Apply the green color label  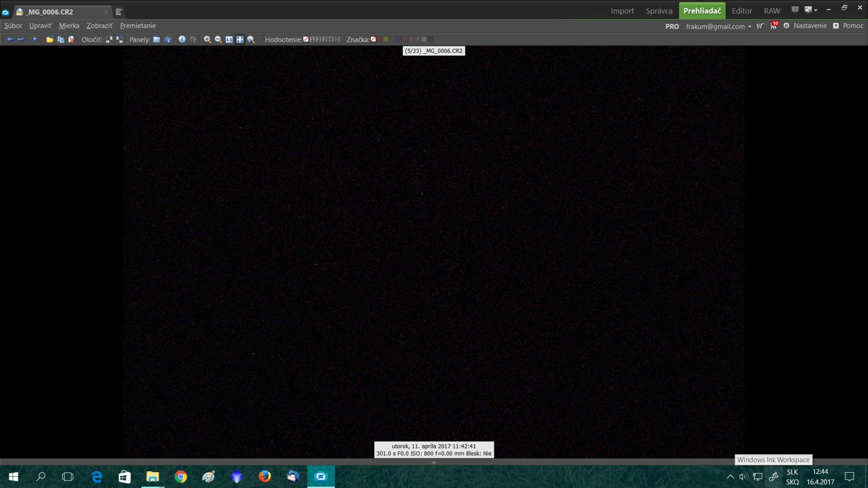[392, 39]
